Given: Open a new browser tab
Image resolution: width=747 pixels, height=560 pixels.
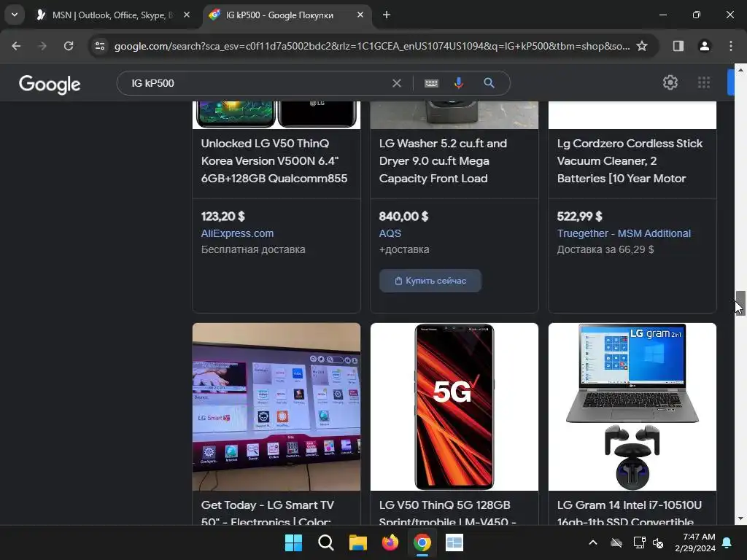Looking at the screenshot, I should pos(387,15).
